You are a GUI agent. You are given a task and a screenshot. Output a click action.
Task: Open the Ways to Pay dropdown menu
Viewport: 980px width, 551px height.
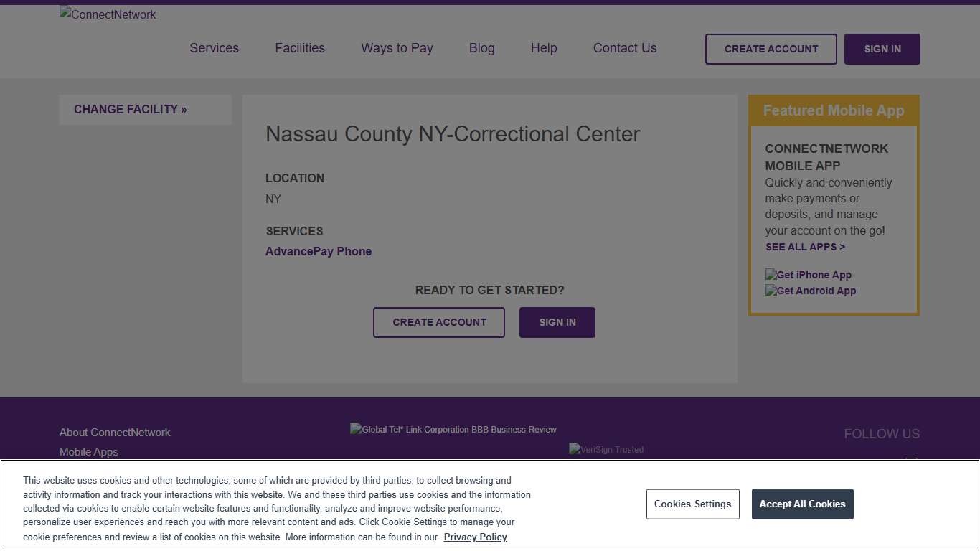[x=397, y=48]
